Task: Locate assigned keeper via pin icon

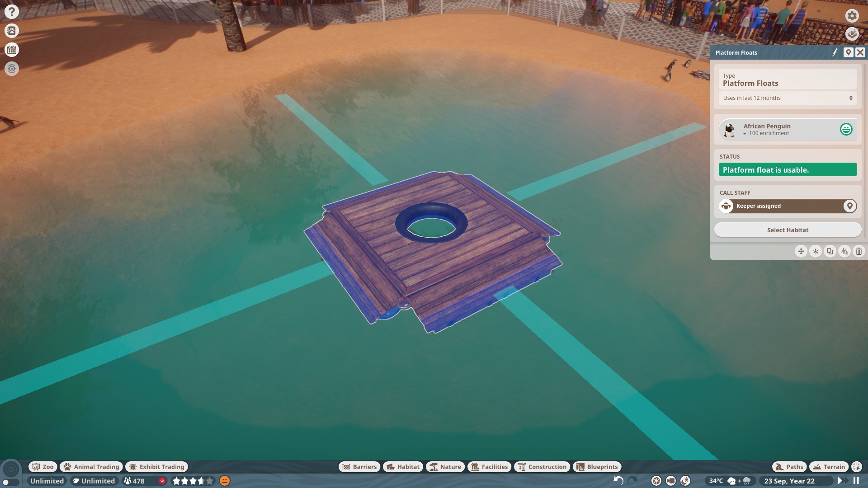Action: pyautogui.click(x=850, y=206)
